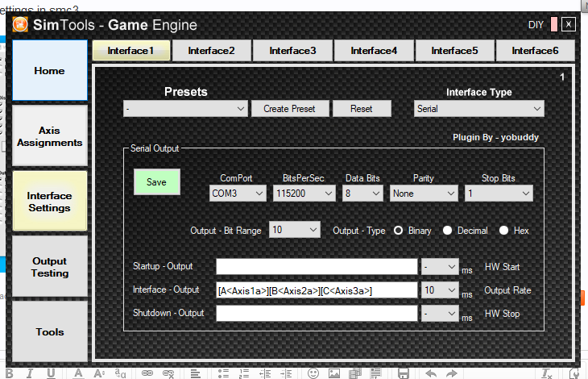The height and width of the screenshot is (379, 588).
Task: Click the green Save button
Action: pyautogui.click(x=157, y=182)
